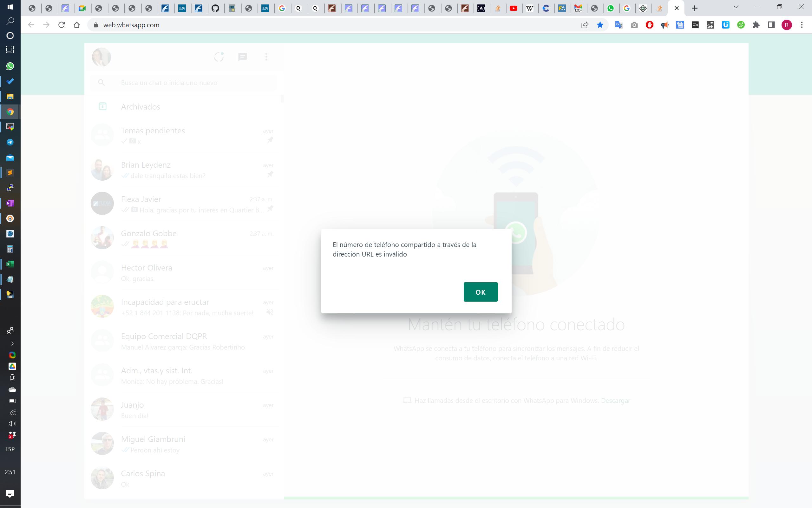Dismiss the invalid phone number dialog with OK
Viewport: 812px width, 508px height.
point(481,292)
